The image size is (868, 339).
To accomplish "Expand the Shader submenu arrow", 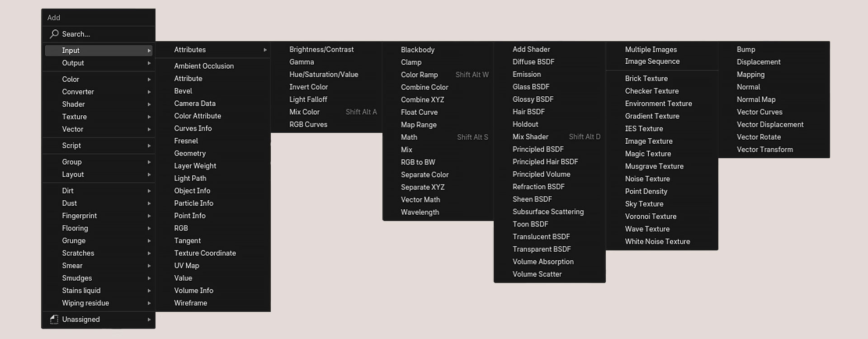I will tap(149, 104).
